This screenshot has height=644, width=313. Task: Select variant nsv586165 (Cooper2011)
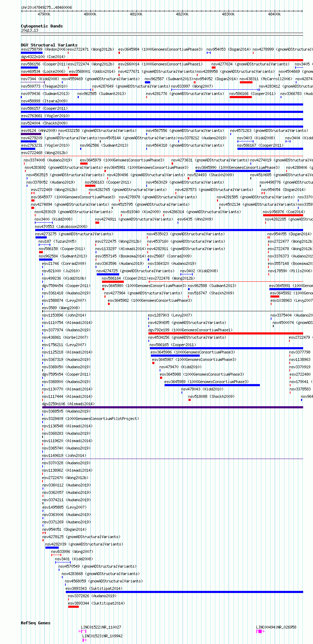tap(173, 345)
